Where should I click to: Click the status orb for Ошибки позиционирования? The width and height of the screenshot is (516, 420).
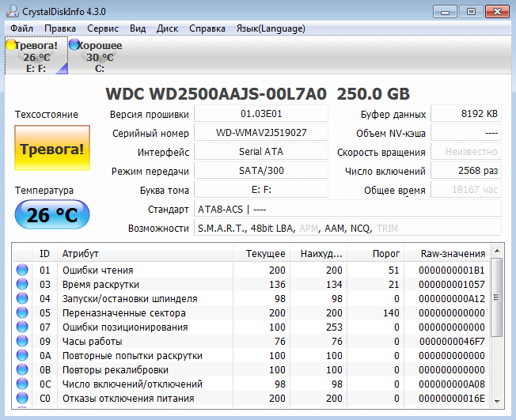22,327
